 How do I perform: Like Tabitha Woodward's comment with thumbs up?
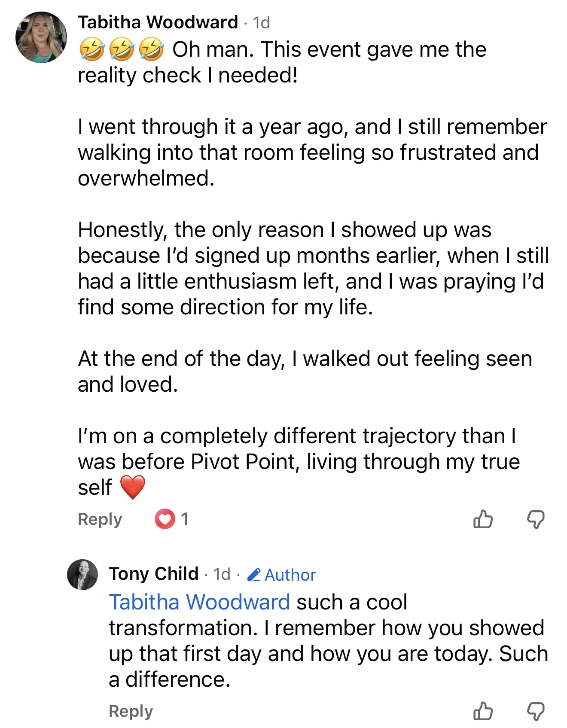pos(483,519)
